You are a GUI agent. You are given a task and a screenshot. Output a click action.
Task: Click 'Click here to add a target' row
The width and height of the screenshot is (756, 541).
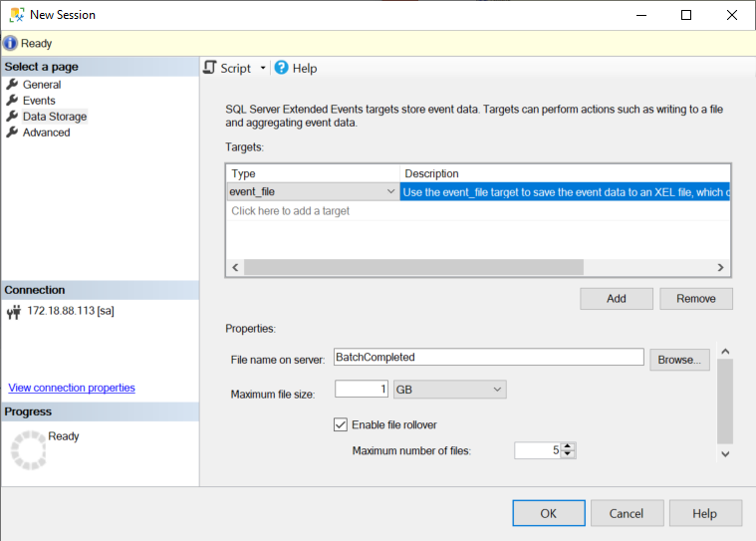[477, 210]
